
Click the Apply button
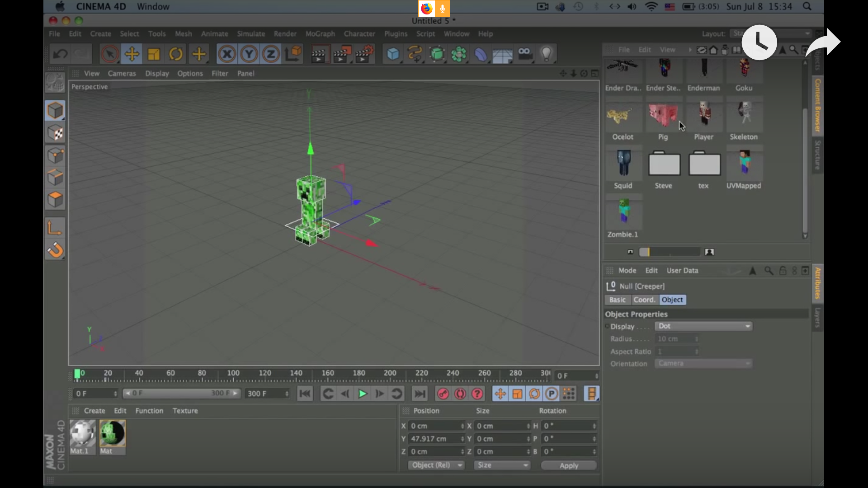coord(569,465)
